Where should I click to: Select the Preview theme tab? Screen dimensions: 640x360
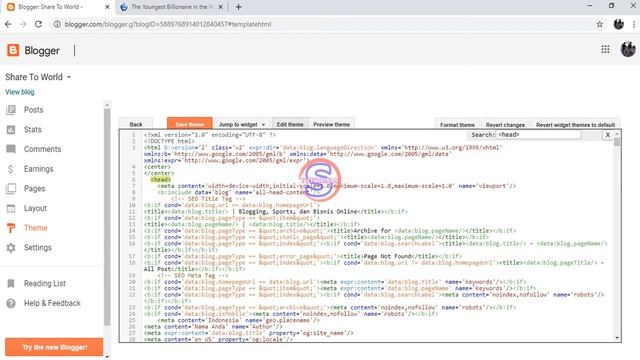point(331,124)
